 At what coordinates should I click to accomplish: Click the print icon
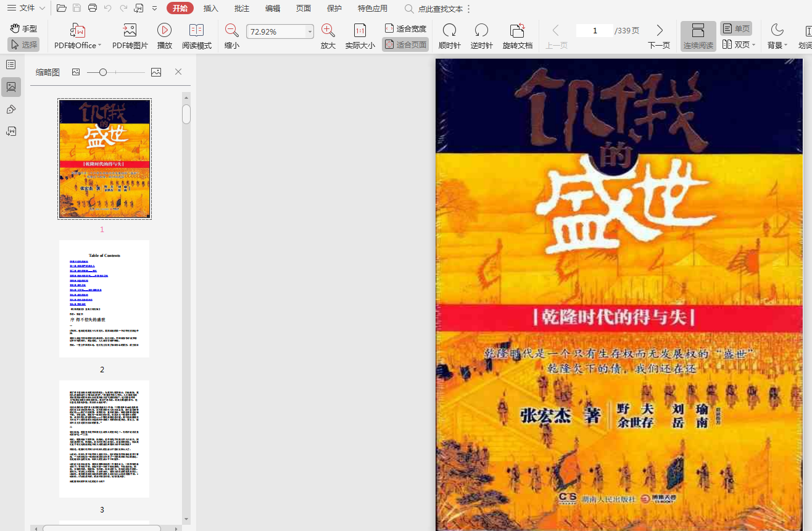pos(93,8)
